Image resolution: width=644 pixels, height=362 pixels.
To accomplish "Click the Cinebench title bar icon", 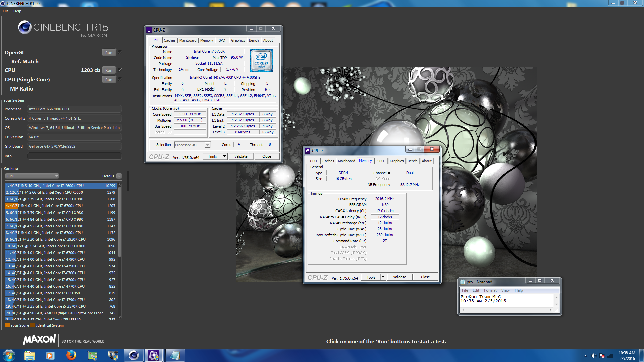I will coord(3,3).
